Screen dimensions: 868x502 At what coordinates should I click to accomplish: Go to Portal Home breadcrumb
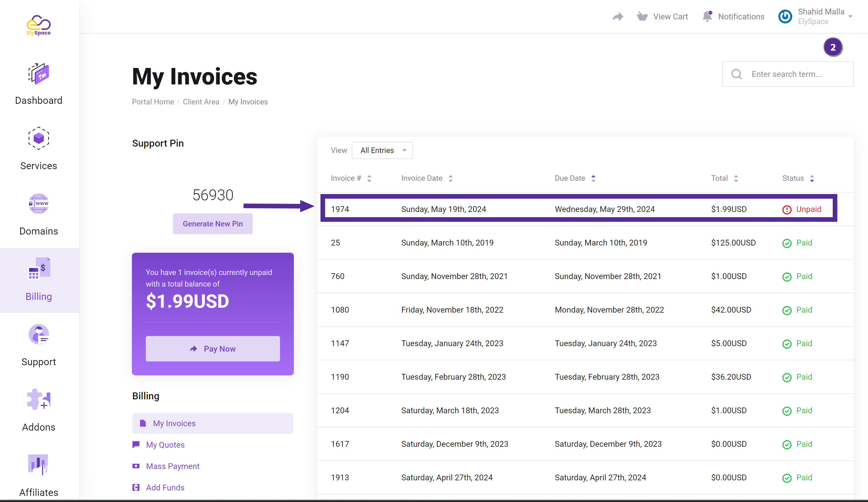(153, 102)
